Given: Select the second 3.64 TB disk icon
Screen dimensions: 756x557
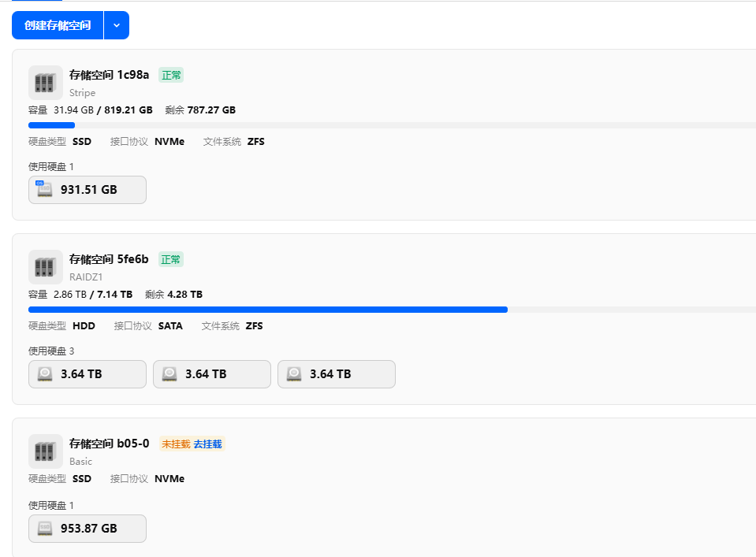Looking at the screenshot, I should point(169,374).
